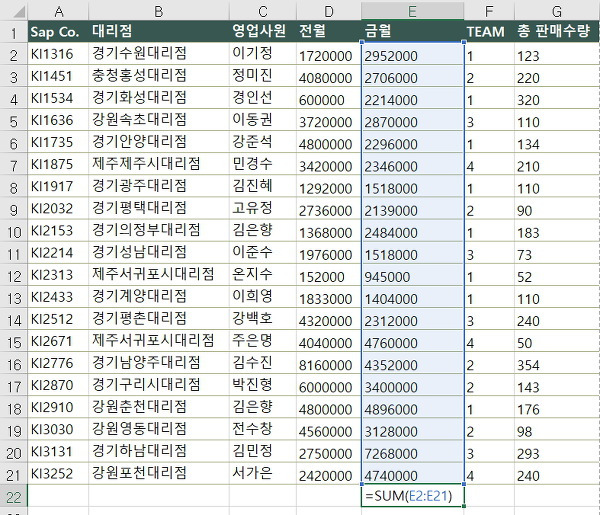The image size is (600, 515).
Task: Select cell containing KI1735
Action: pyautogui.click(x=58, y=142)
